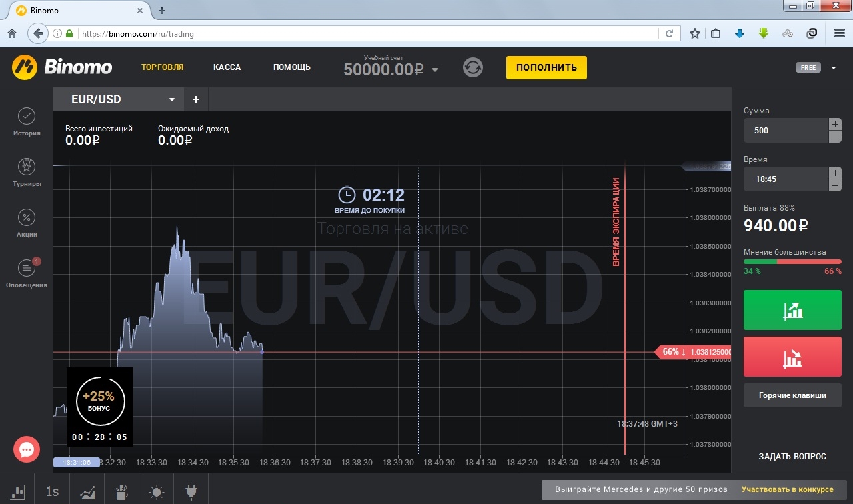
Task: Decrease the Сумма amount with minus
Action: click(835, 137)
